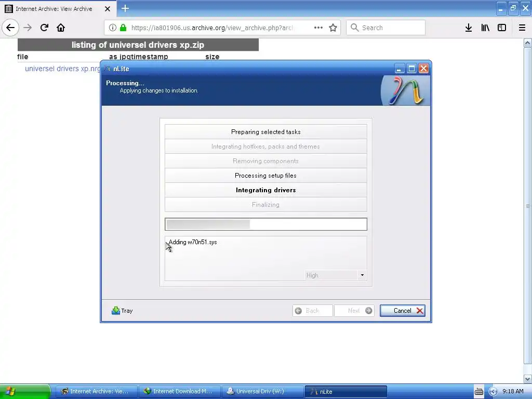Click nLite title bar app icon
Image resolution: width=532 pixels, height=399 pixels.
pyautogui.click(x=107, y=69)
